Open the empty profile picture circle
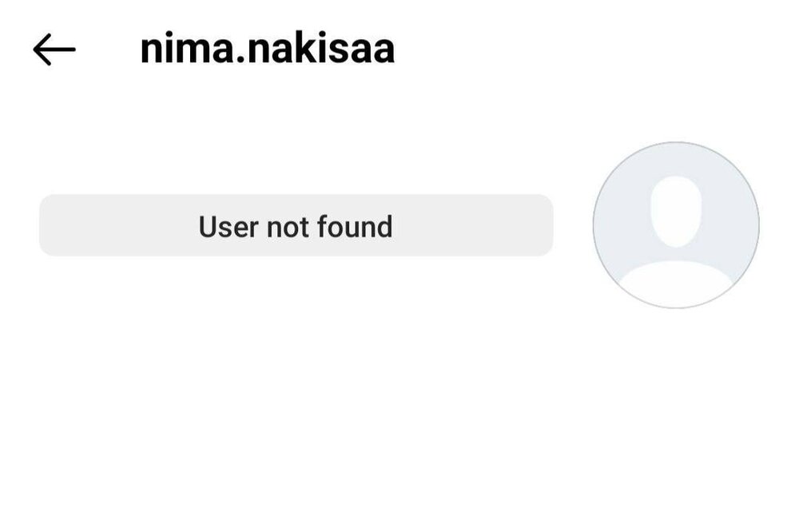 [x=676, y=224]
